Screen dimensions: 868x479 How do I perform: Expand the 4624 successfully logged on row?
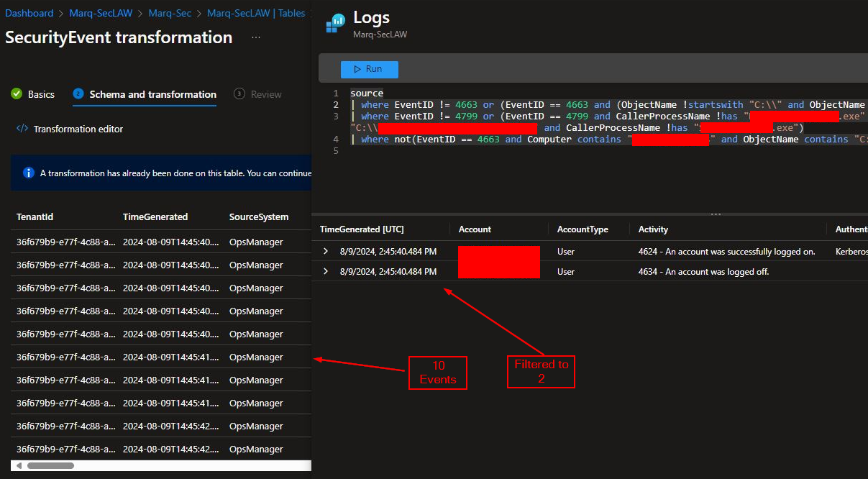click(326, 251)
